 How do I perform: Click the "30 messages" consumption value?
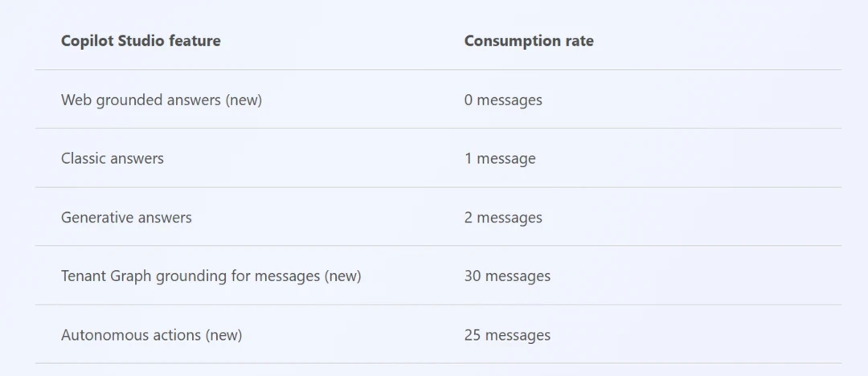[x=507, y=276]
